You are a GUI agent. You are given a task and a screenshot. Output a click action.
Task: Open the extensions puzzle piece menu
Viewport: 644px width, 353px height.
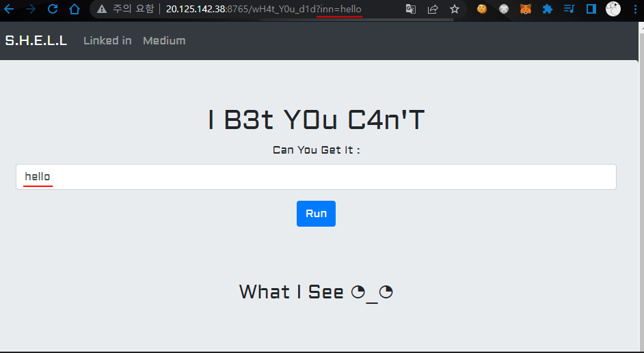click(x=548, y=9)
